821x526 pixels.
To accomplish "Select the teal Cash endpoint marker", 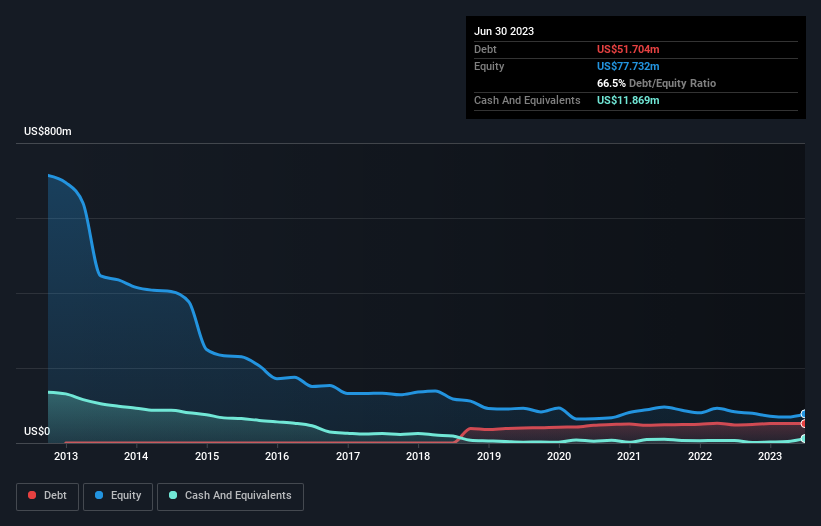I will (804, 439).
